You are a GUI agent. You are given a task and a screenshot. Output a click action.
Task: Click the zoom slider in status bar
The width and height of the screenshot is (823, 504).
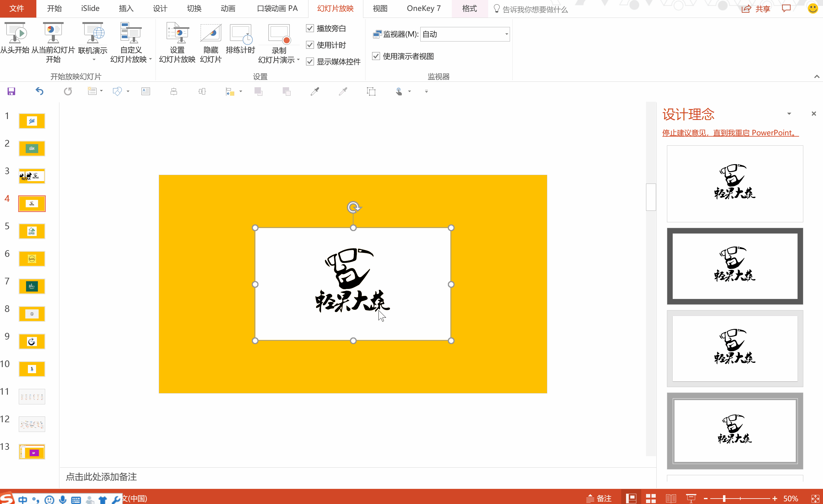pos(724,498)
